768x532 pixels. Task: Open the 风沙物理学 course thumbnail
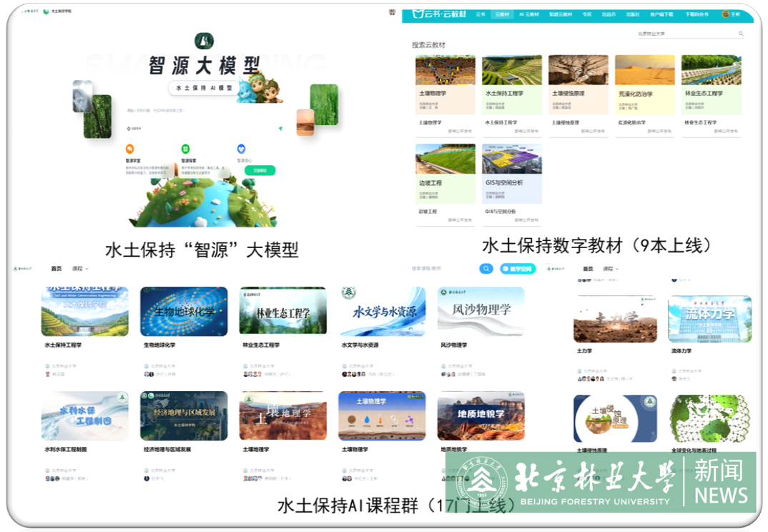[481, 312]
